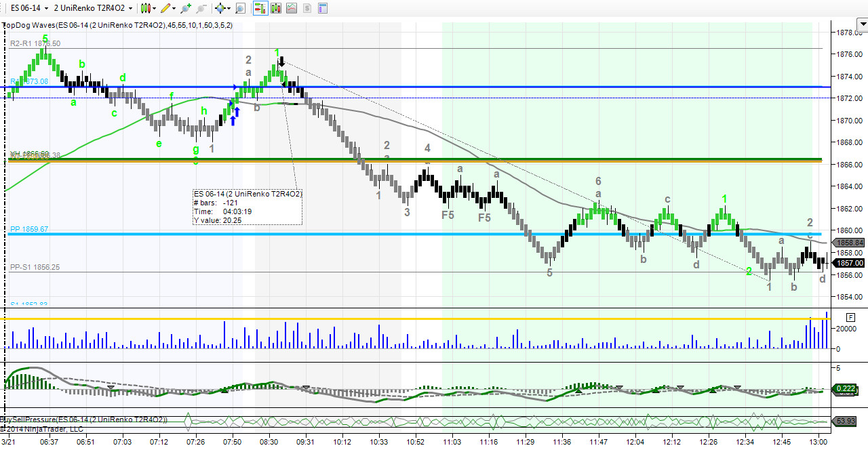Expand the cursor type dropdown arrow
Image resolution: width=868 pixels, height=450 pixels.
[229, 9]
